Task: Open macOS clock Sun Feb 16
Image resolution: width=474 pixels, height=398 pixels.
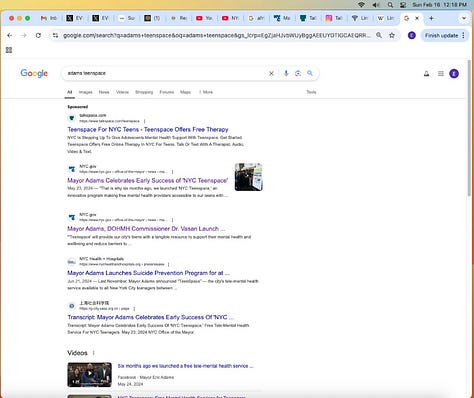Action: [439, 5]
